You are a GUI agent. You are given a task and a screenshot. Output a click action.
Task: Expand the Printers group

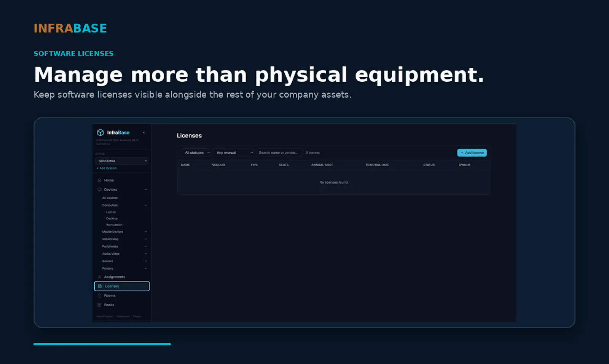[x=146, y=269]
